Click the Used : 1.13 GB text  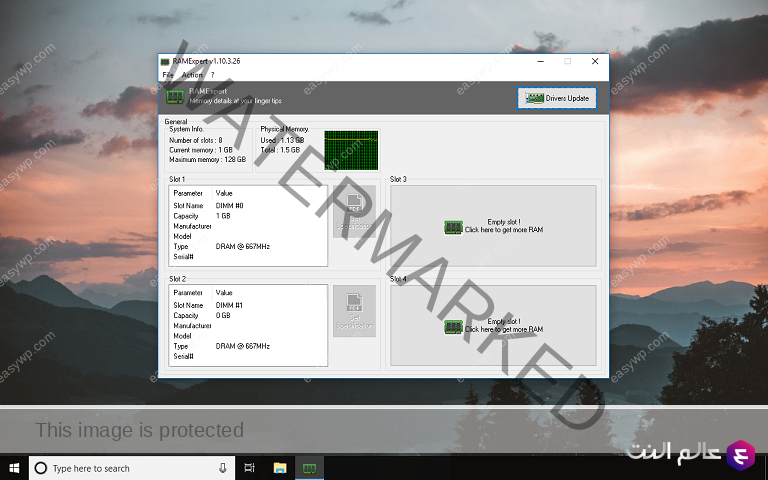point(282,140)
